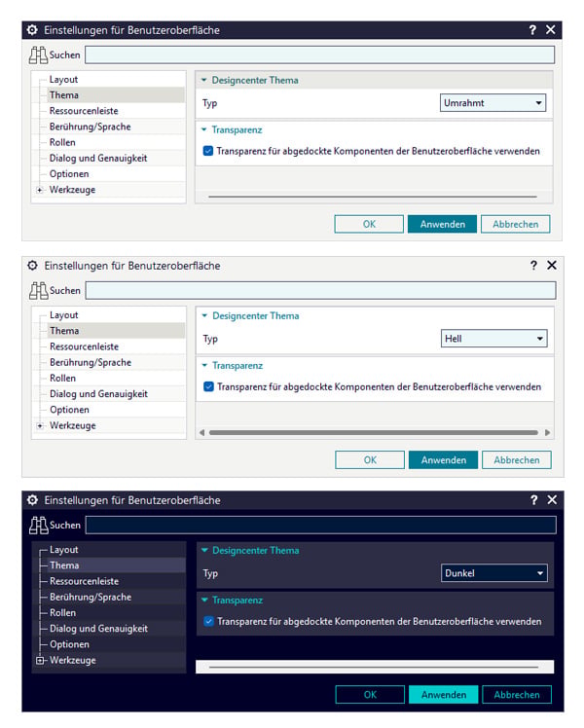Select Ressourcenleiste in the Umrahmt dialog tree

pyautogui.click(x=84, y=111)
